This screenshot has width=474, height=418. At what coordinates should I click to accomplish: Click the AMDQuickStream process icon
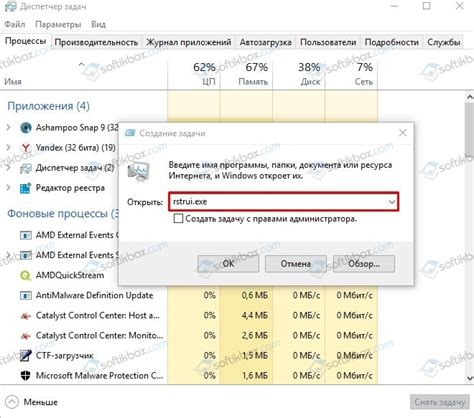click(26, 275)
